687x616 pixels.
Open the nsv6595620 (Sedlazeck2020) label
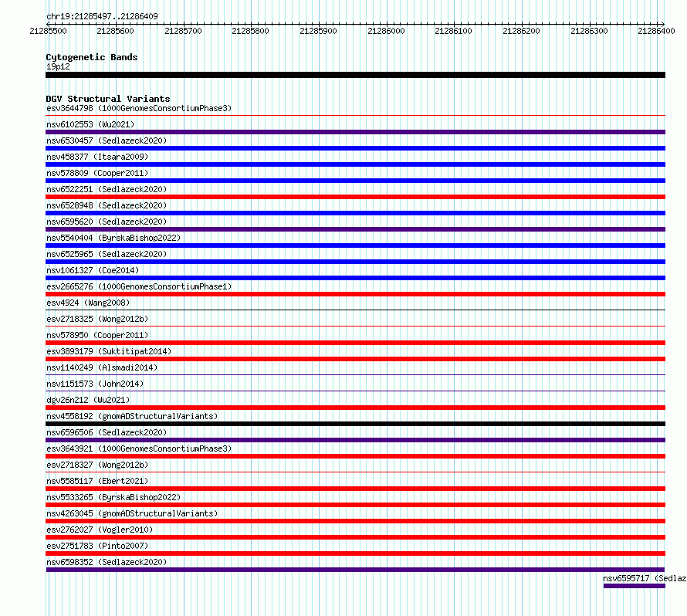pyautogui.click(x=107, y=222)
